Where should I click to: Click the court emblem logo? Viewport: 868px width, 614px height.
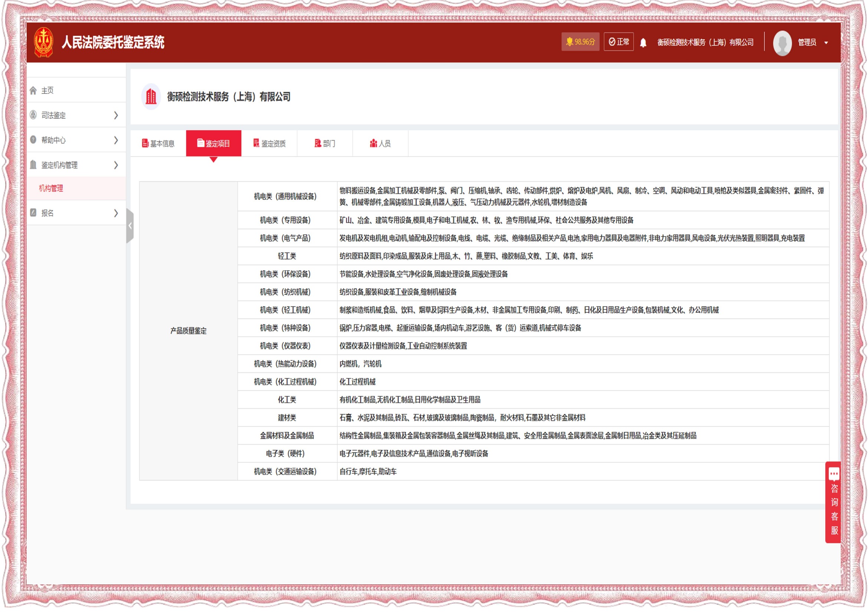[x=43, y=42]
